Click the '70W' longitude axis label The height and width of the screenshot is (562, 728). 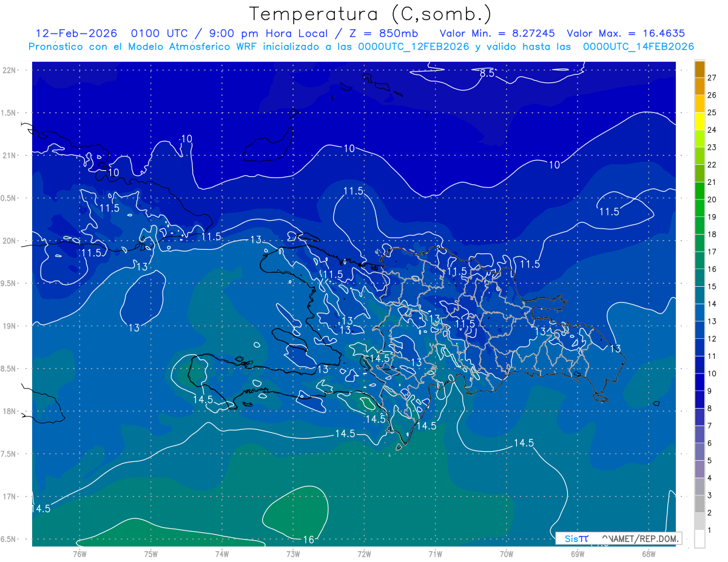pyautogui.click(x=507, y=554)
